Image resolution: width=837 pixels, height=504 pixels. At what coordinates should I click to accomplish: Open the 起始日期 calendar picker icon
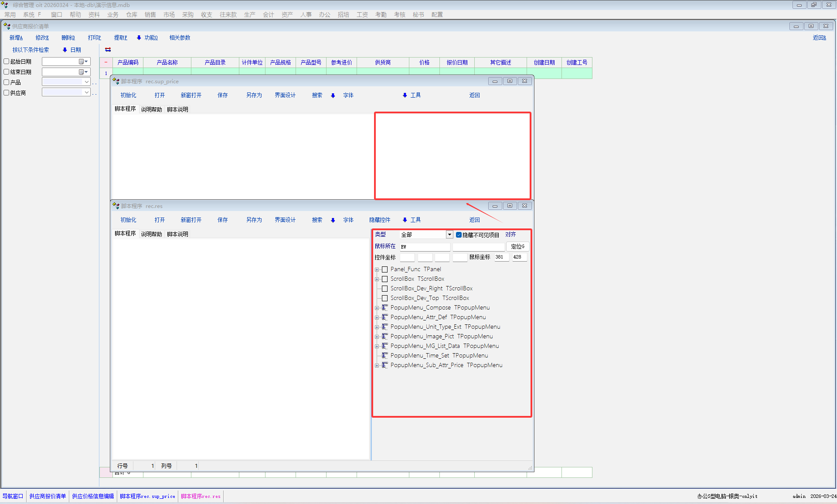(82, 61)
